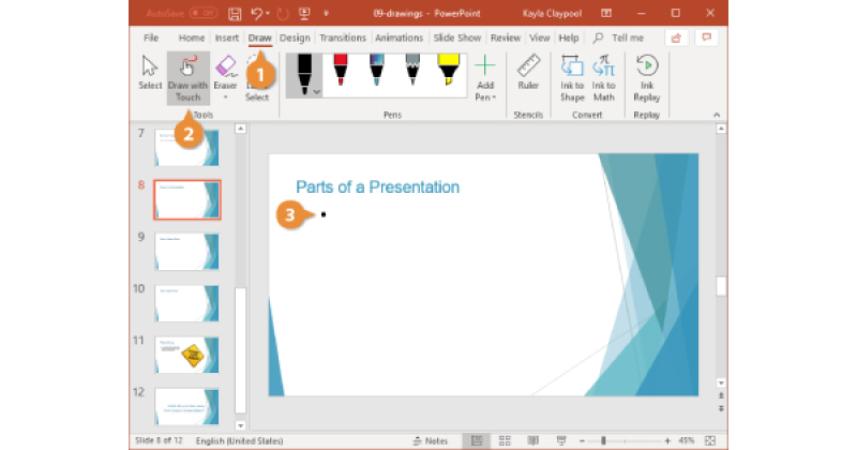Fit slide to current window
857x450 pixels.
[710, 441]
